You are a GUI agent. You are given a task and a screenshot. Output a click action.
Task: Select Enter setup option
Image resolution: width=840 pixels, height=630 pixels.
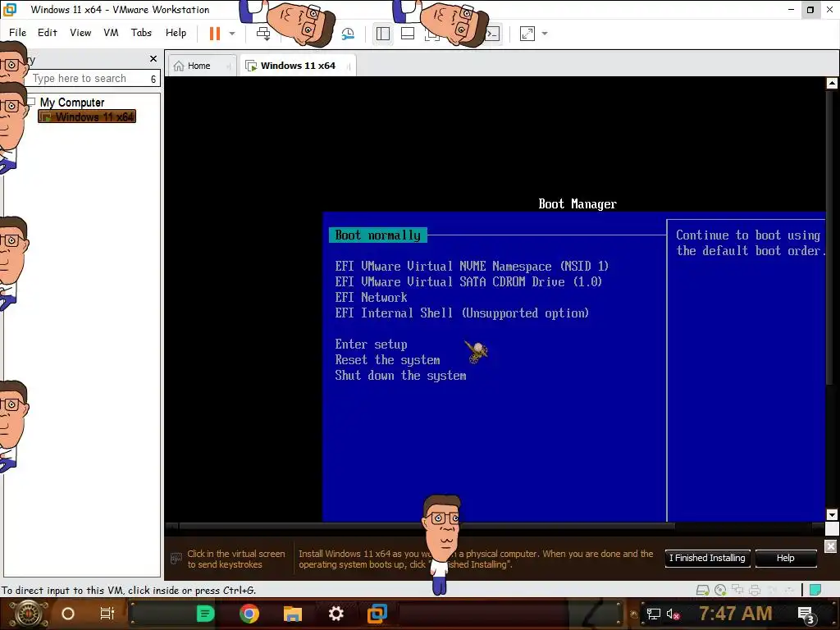[x=371, y=345]
